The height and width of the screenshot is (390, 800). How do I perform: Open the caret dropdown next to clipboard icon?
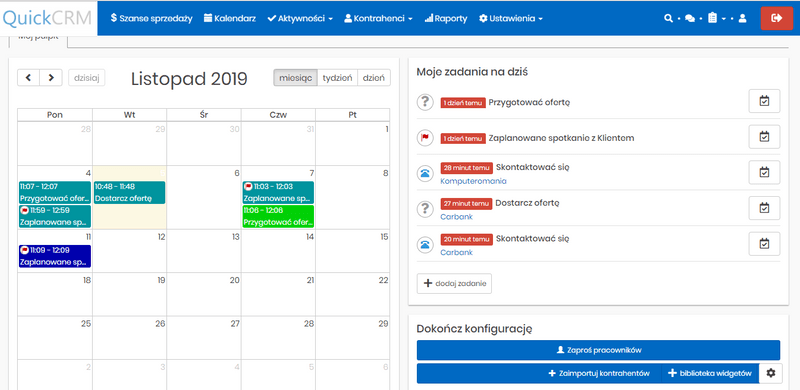click(723, 19)
